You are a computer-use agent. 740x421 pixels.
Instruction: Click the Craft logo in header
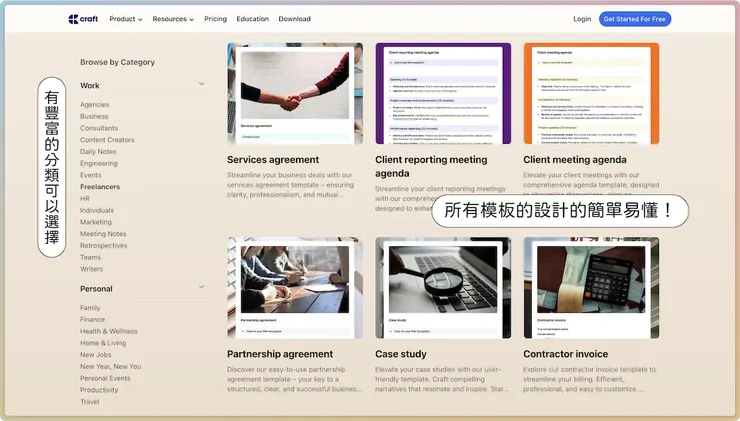(83, 19)
